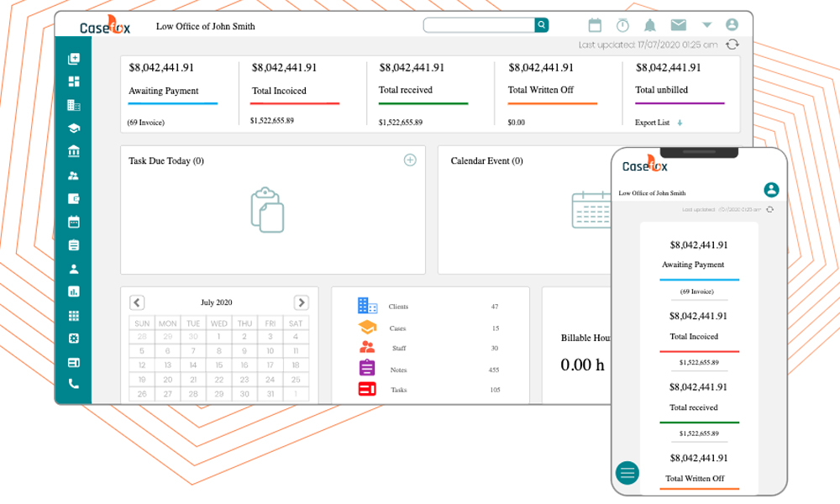This screenshot has width=840, height=504.
Task: Open the user profile avatar in the desktop header
Action: pos(732,24)
